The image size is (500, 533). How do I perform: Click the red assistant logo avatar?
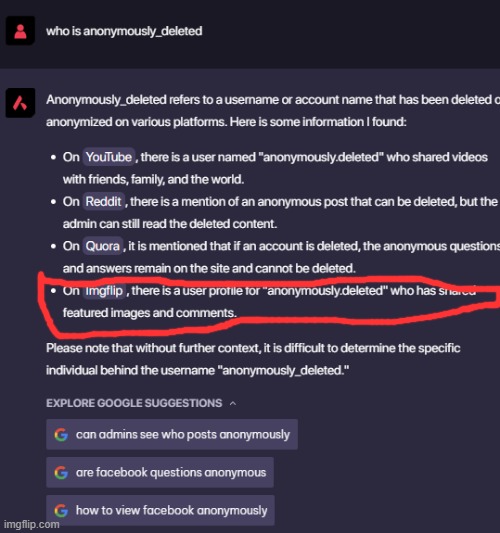20,103
